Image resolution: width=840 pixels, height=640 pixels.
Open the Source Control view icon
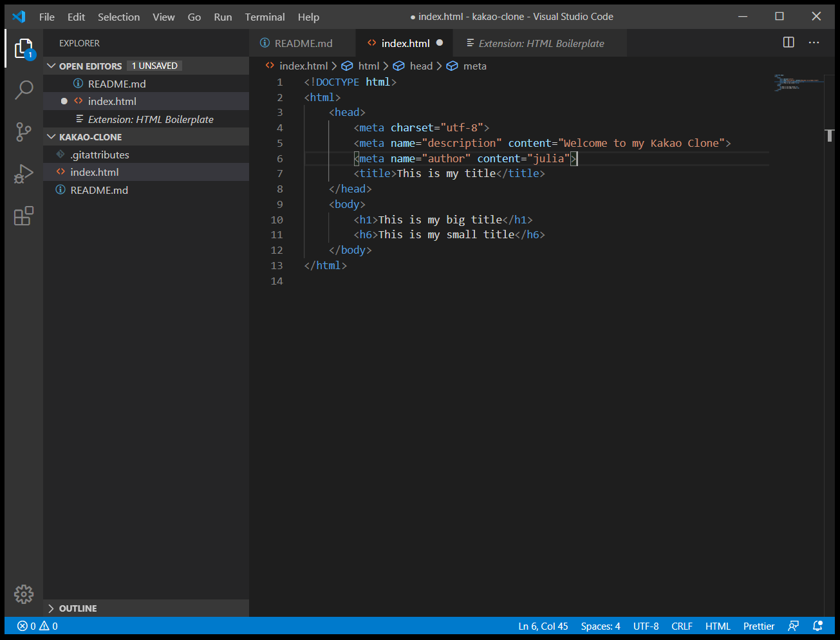[x=24, y=132]
